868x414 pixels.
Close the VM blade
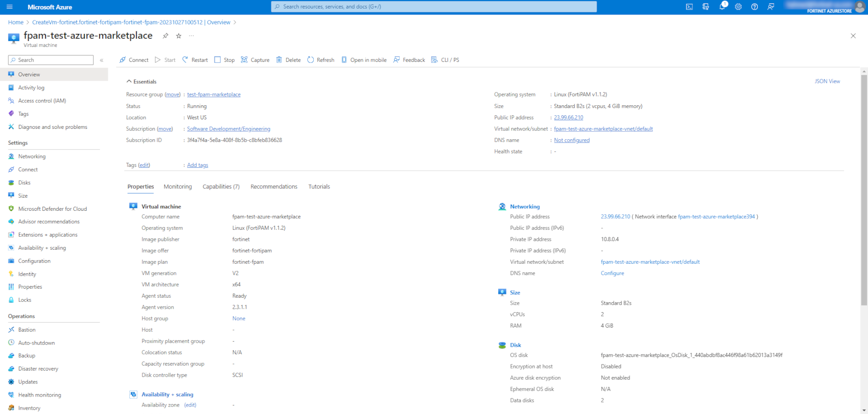click(x=853, y=36)
